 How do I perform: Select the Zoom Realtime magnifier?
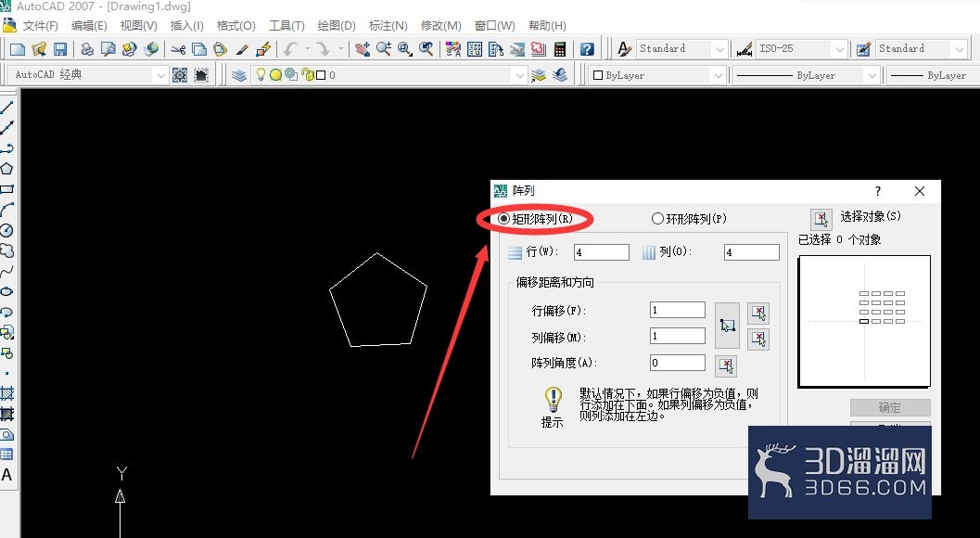coord(383,49)
